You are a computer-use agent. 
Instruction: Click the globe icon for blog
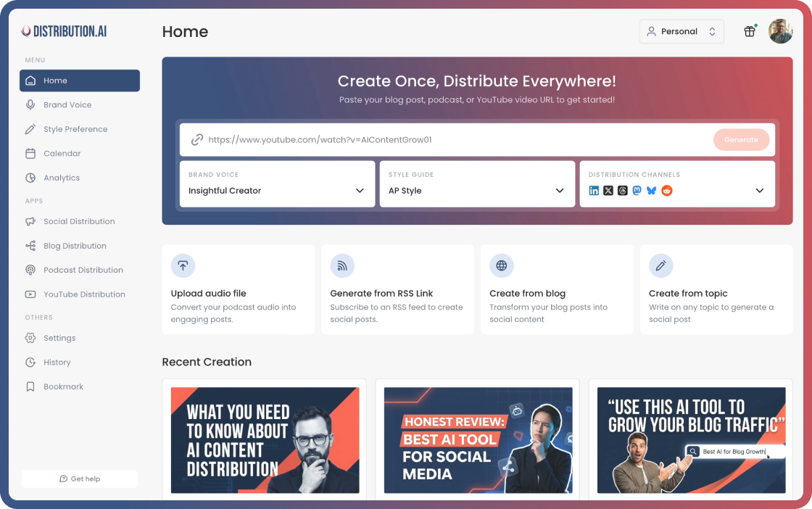(502, 265)
